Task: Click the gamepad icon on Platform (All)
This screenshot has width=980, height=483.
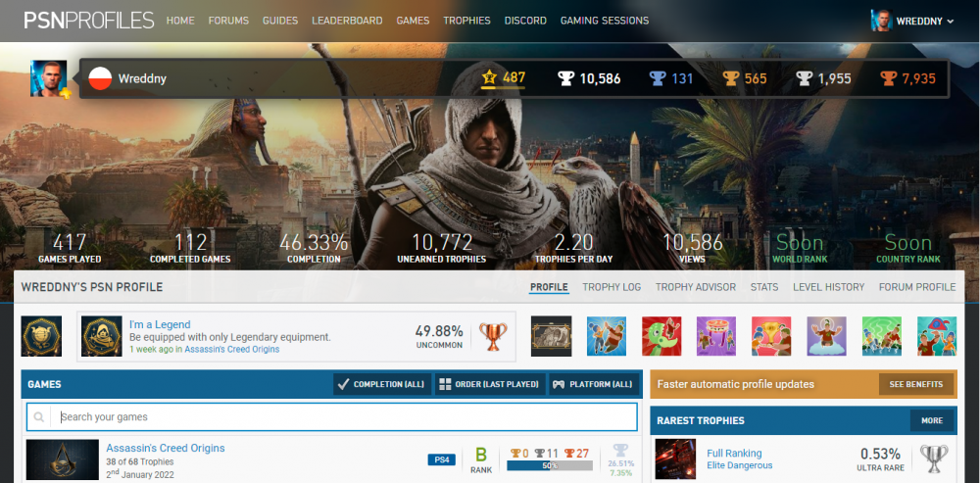Action: click(560, 384)
